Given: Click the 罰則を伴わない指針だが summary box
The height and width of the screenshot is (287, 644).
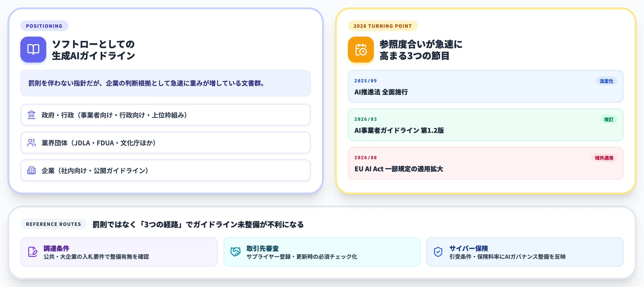Looking at the screenshot, I should (x=165, y=83).
